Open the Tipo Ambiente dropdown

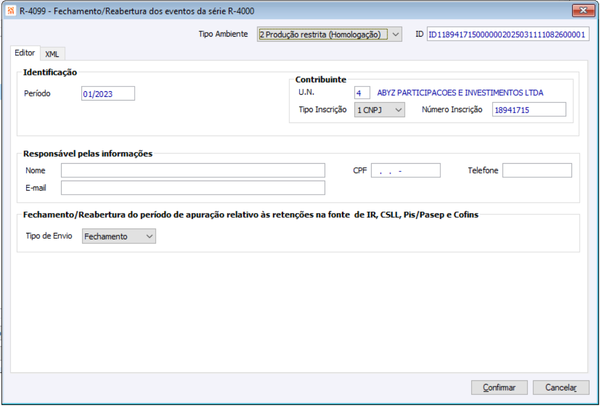[329, 34]
